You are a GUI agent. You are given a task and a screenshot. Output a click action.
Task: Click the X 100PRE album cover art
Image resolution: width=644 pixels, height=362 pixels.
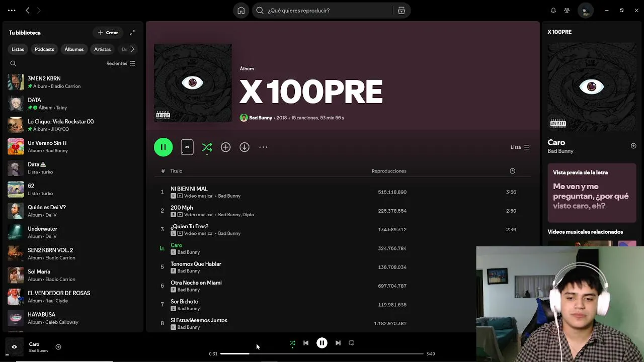pyautogui.click(x=193, y=83)
